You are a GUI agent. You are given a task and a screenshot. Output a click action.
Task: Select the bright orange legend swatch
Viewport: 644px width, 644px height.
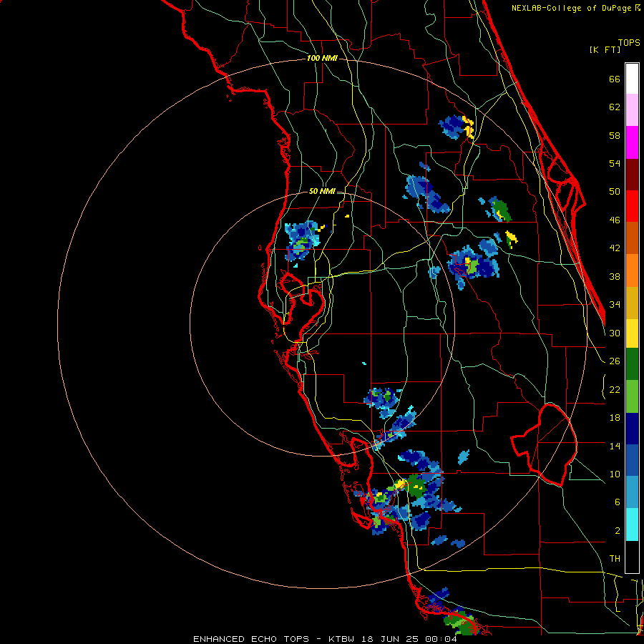point(632,270)
